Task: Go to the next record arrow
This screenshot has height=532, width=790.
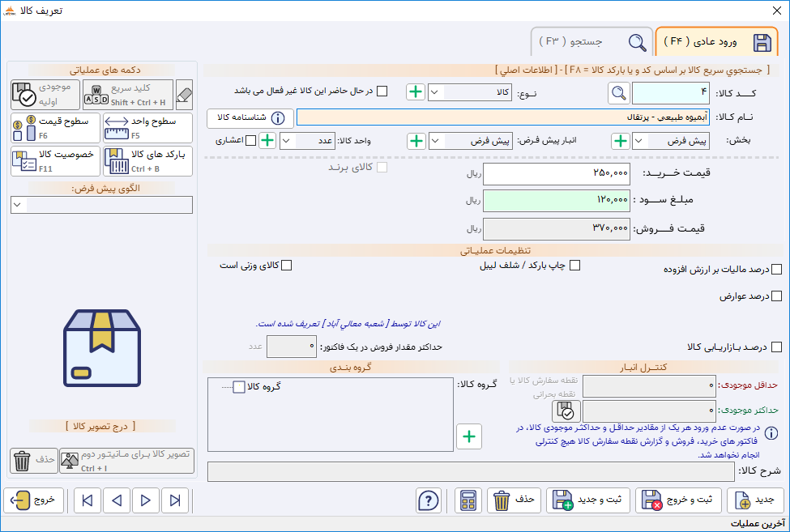Action: click(x=146, y=500)
